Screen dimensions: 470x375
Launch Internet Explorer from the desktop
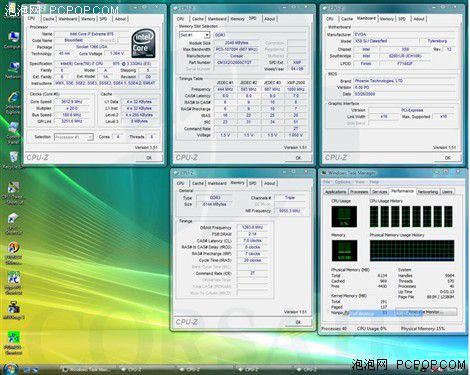[x=13, y=102]
